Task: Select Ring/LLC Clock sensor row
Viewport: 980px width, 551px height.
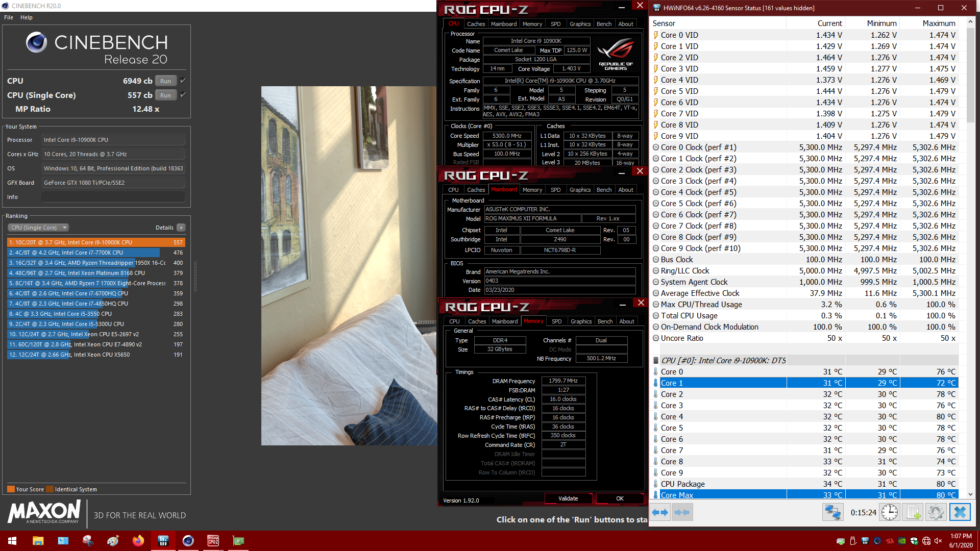Action: coord(805,271)
